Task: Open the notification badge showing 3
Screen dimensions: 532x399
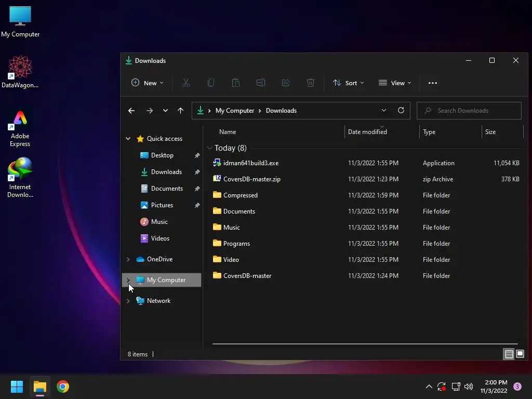Action: [x=517, y=387]
